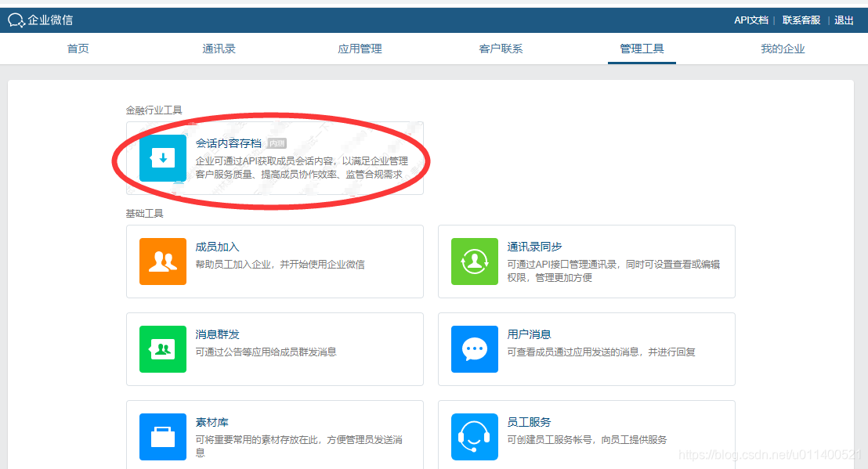The height and width of the screenshot is (469, 868).
Task: Open the 素材库 tool title
Action: (x=212, y=423)
